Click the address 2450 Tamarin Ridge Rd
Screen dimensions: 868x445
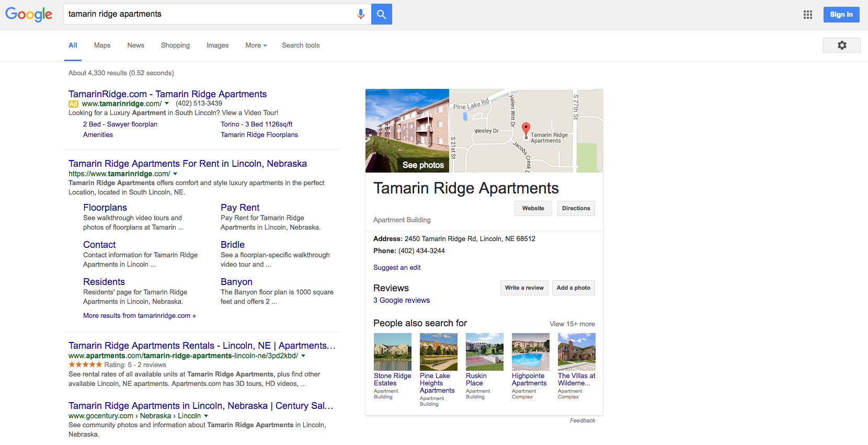470,239
